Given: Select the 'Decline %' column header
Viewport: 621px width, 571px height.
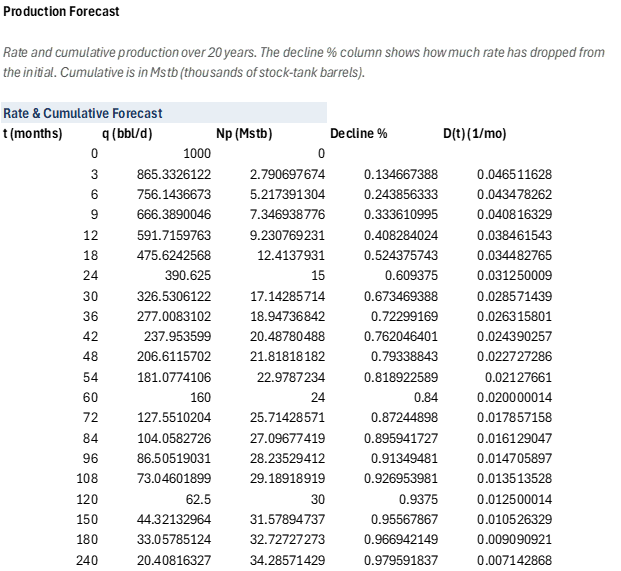Looking at the screenshot, I should (358, 133).
